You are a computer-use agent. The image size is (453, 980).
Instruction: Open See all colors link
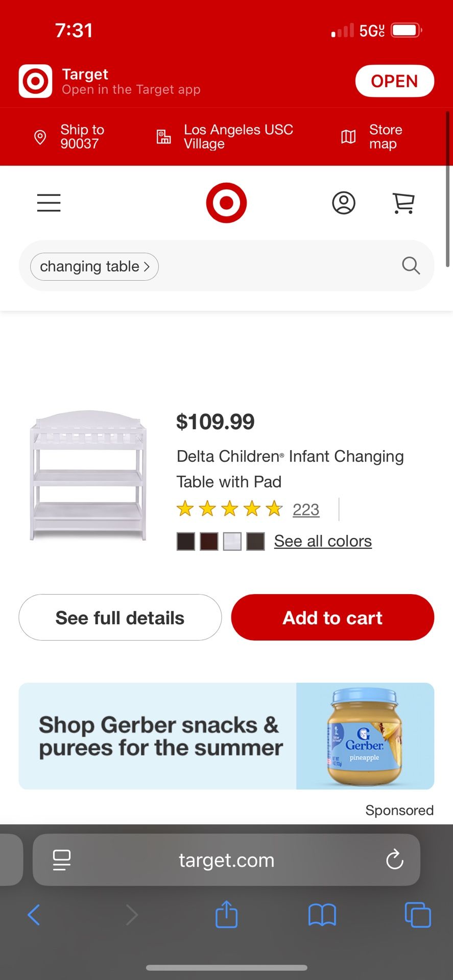click(323, 541)
